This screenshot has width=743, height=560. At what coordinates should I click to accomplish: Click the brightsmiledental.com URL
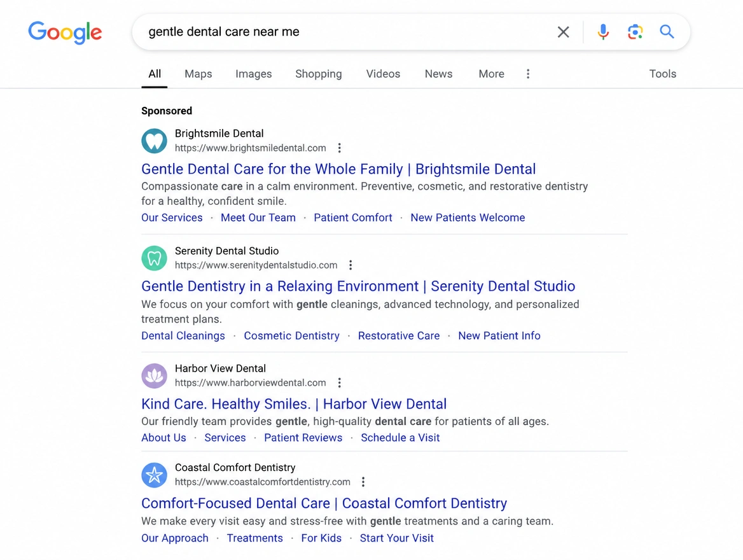point(250,148)
